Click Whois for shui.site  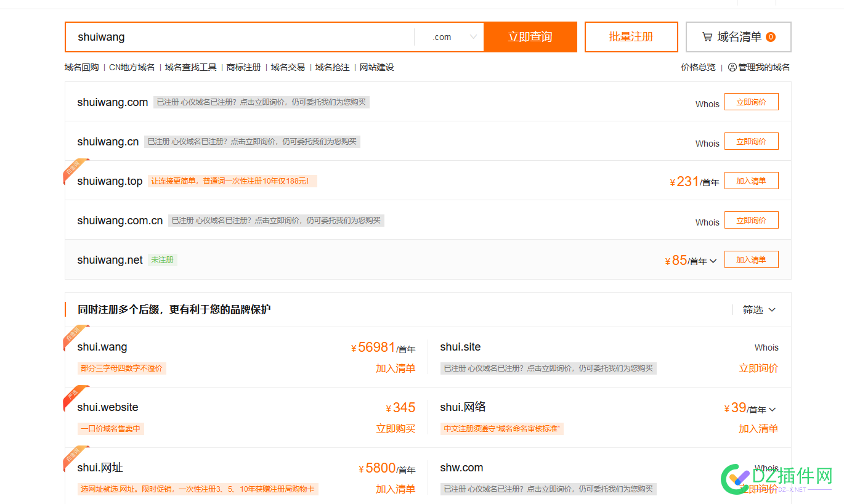click(x=766, y=348)
